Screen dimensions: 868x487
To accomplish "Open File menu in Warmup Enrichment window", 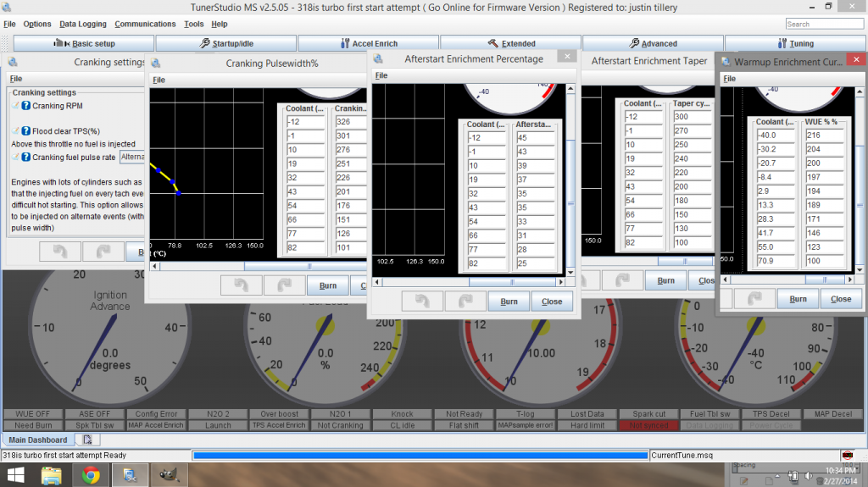I will [x=730, y=79].
